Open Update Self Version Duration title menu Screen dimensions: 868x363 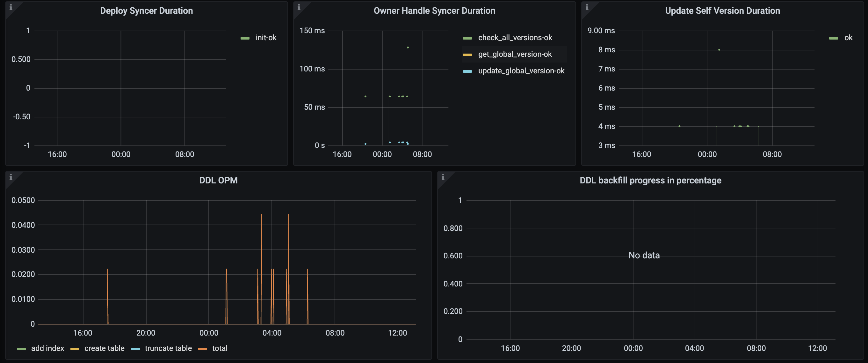tap(722, 11)
